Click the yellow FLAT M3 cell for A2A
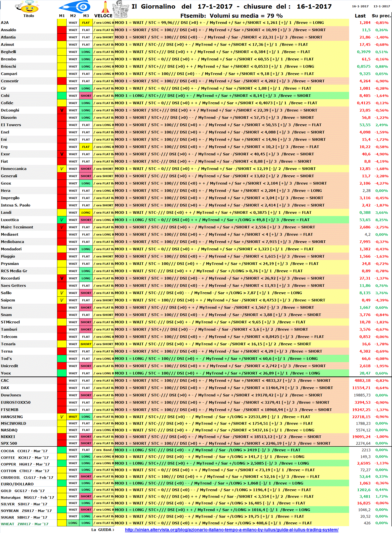Screen dimensions: 392x533 tap(86, 23)
